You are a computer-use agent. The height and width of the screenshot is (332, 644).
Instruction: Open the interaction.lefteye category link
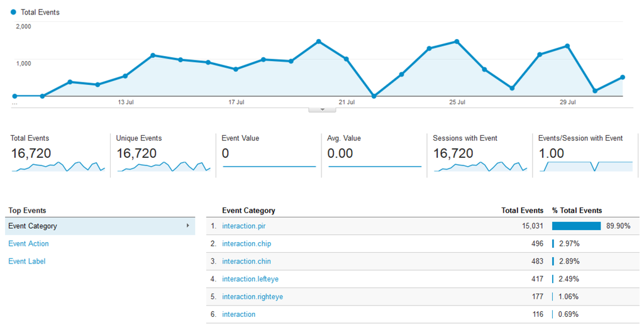[x=250, y=279]
